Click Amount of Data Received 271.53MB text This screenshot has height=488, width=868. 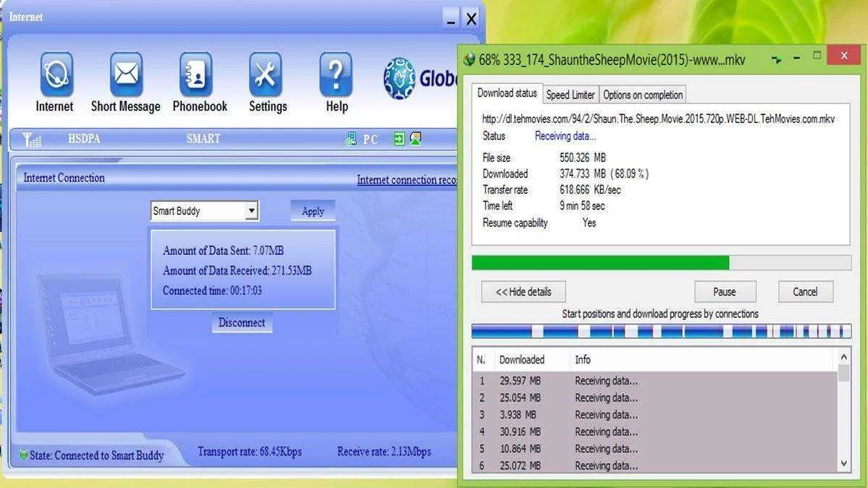(x=237, y=270)
